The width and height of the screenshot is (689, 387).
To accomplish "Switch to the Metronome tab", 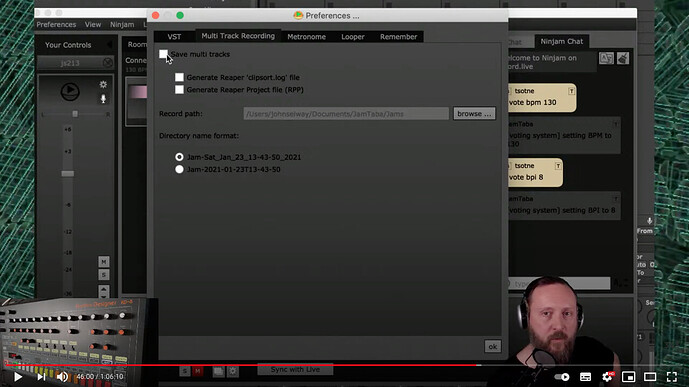I will click(306, 36).
